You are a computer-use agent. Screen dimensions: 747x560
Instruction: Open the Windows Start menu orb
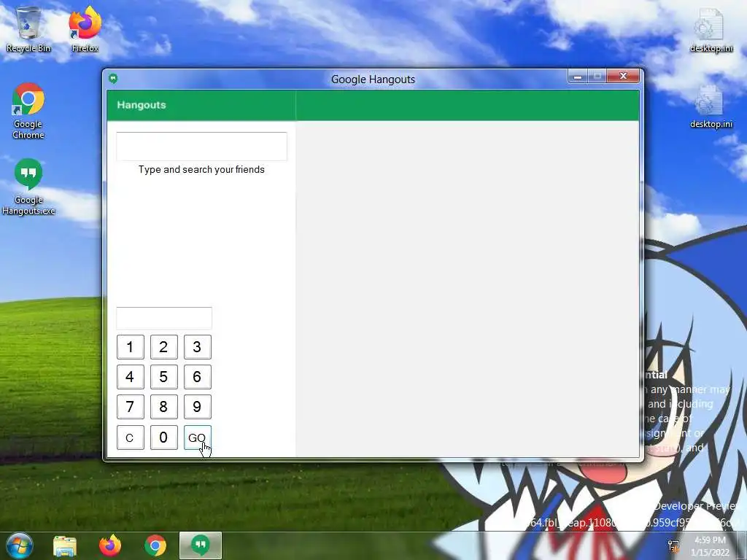(19, 545)
